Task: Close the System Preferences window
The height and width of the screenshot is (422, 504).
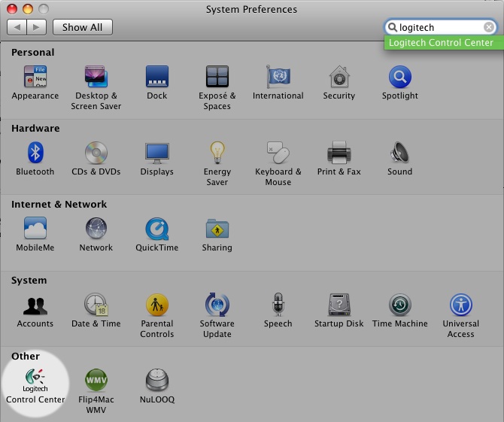Action: [x=12, y=9]
